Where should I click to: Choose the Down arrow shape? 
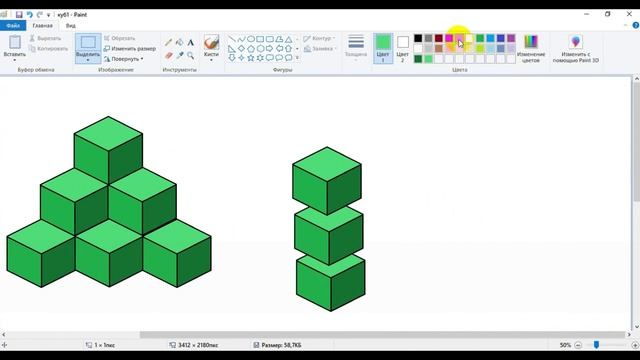tap(232, 58)
